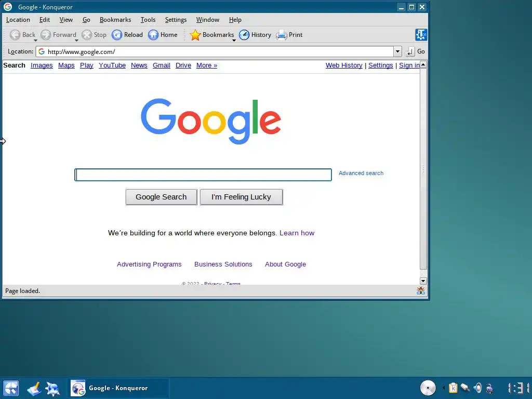
Task: Open the volume speaker tray icon
Action: click(x=477, y=388)
